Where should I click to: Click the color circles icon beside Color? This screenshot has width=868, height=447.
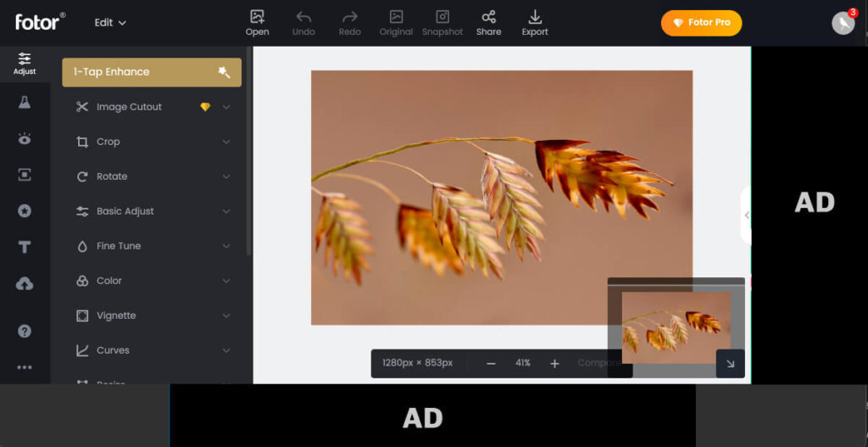[82, 281]
